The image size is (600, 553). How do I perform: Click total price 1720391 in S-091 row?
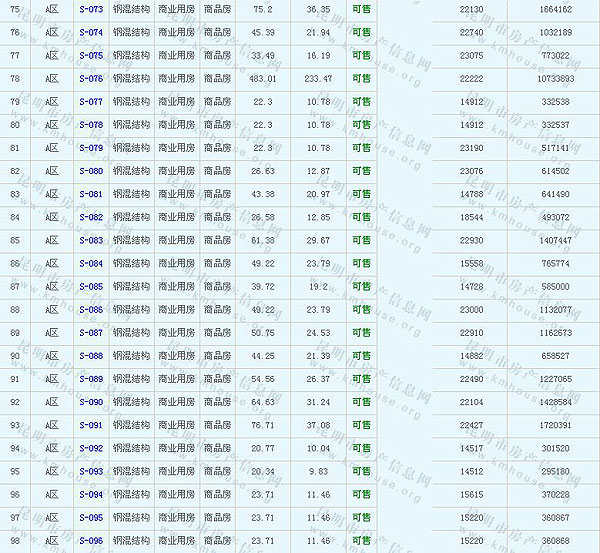point(555,425)
